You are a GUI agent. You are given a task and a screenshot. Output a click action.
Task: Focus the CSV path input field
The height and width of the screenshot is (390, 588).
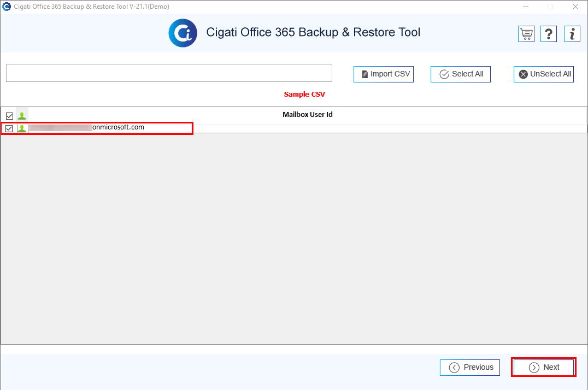[x=169, y=73]
